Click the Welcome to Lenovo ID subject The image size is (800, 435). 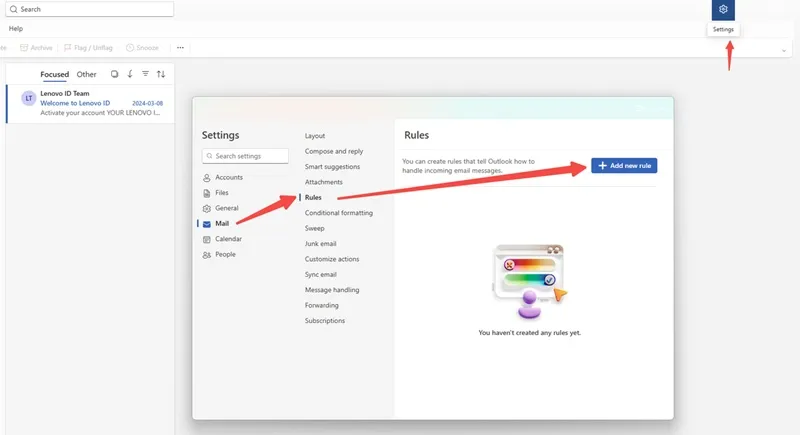pos(75,103)
